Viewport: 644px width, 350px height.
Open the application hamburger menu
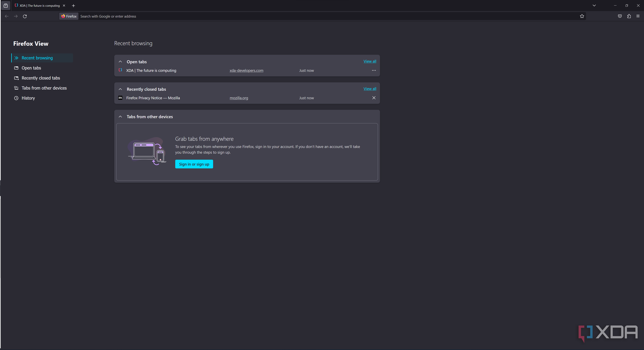[638, 16]
